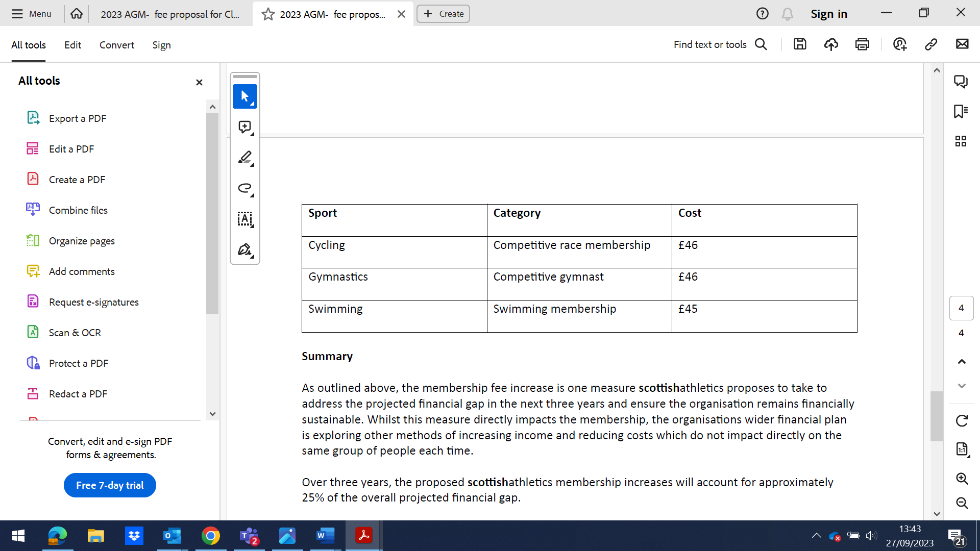Share with others icon
This screenshot has height=551, width=980.
tap(900, 44)
